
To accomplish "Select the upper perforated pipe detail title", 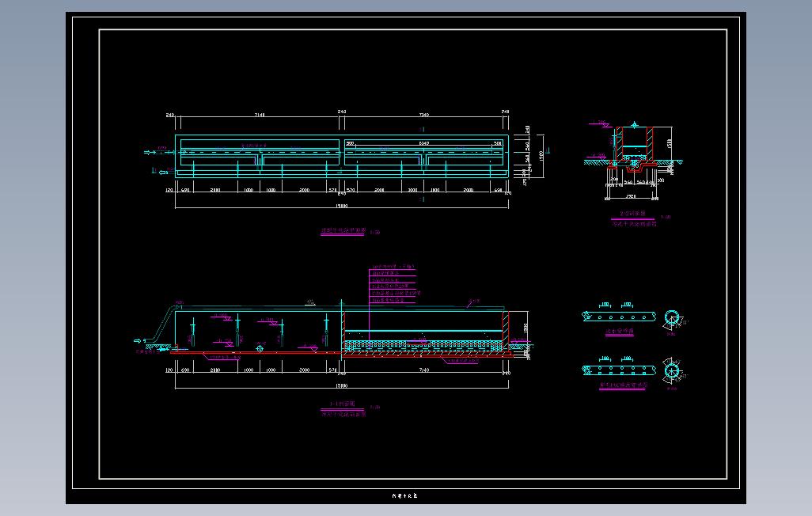I will [x=620, y=331].
